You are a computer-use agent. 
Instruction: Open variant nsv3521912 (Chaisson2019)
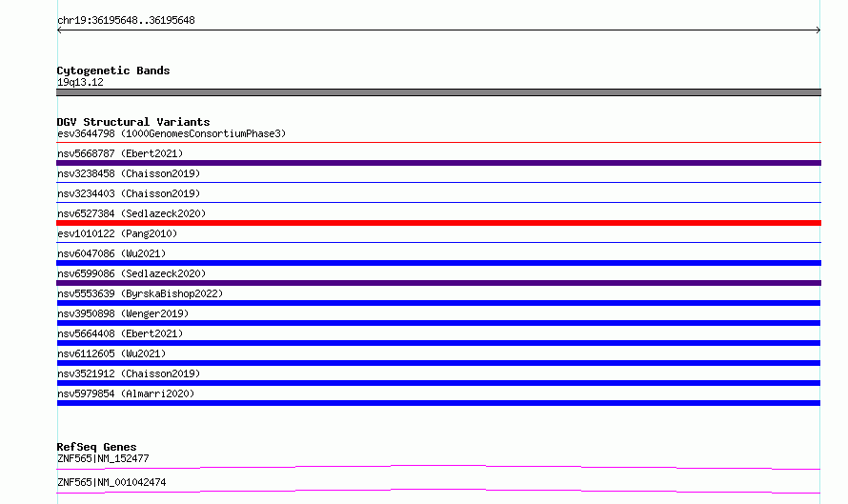129,373
